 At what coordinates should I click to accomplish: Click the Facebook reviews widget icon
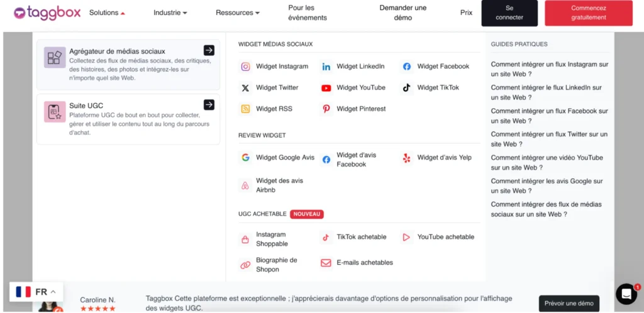[326, 160]
